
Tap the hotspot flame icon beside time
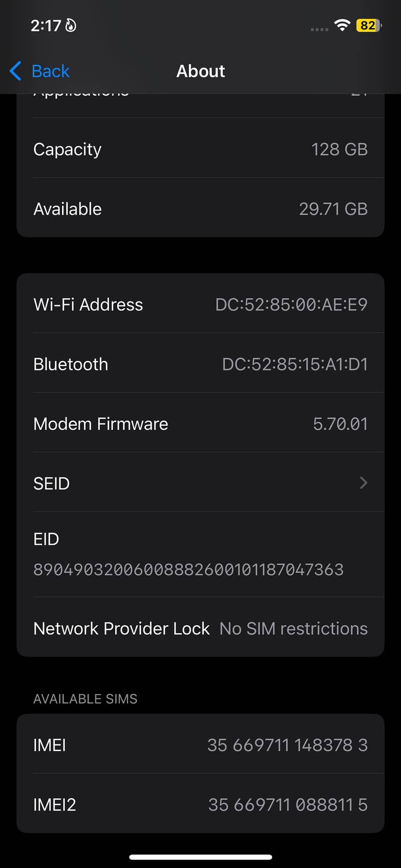point(71,25)
